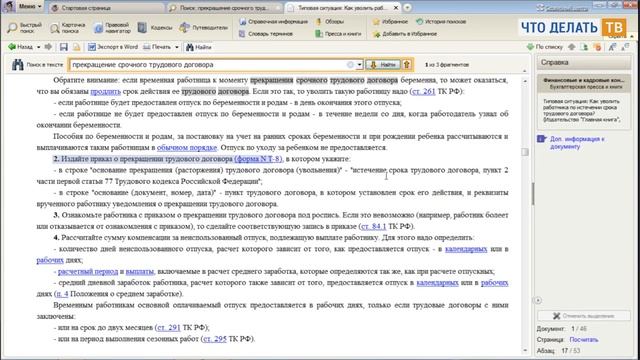
Task: Open Справочная информация
Action: coord(273,22)
